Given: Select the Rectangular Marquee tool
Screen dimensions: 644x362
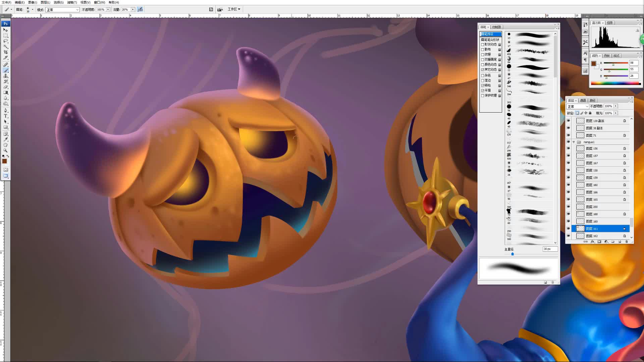Looking at the screenshot, I should [5, 36].
